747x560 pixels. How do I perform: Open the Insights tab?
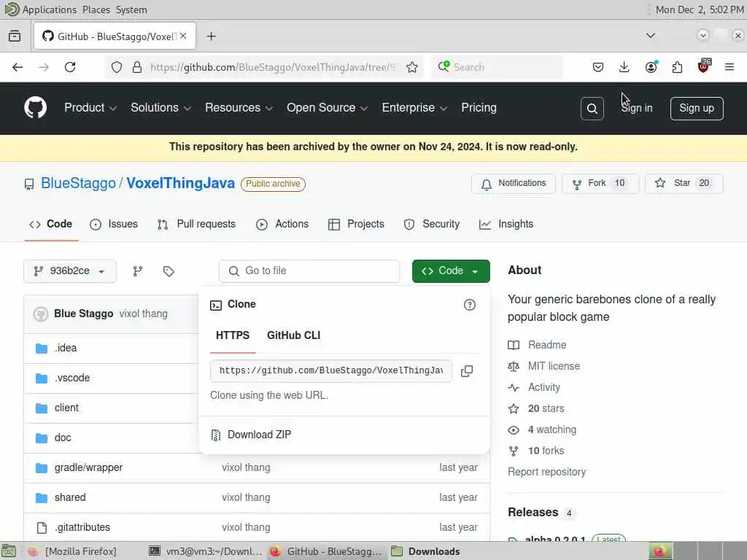[506, 224]
